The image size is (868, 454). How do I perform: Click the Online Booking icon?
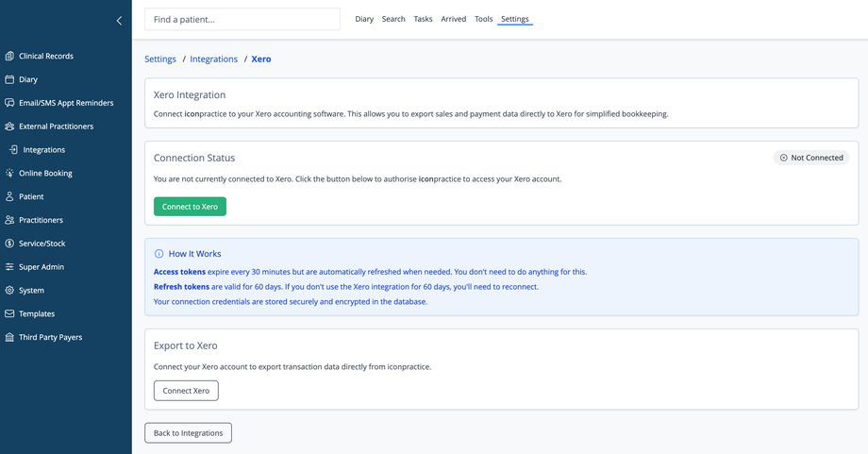pyautogui.click(x=9, y=173)
